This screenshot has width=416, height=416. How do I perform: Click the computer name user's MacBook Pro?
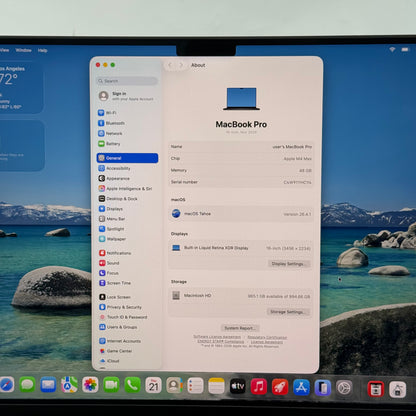click(292, 147)
